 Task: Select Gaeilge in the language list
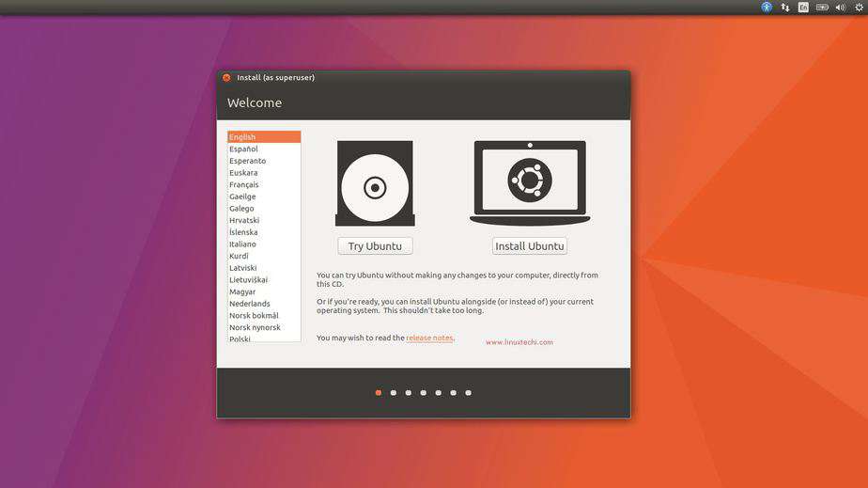coord(264,197)
